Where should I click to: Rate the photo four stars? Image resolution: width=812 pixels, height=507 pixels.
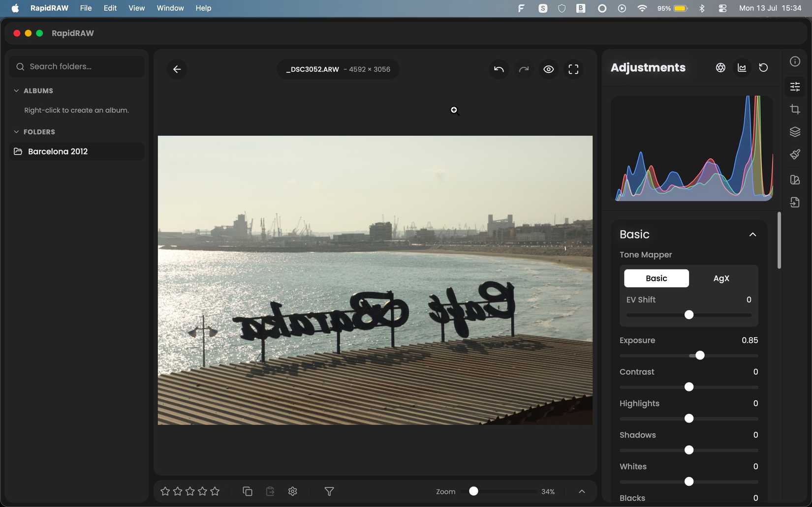[x=202, y=491]
